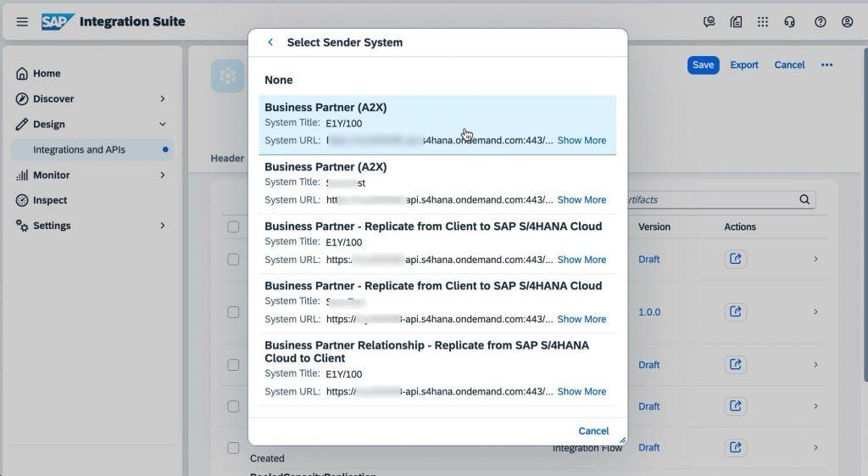The height and width of the screenshot is (476, 868).
Task: Click the Save button
Action: click(703, 64)
